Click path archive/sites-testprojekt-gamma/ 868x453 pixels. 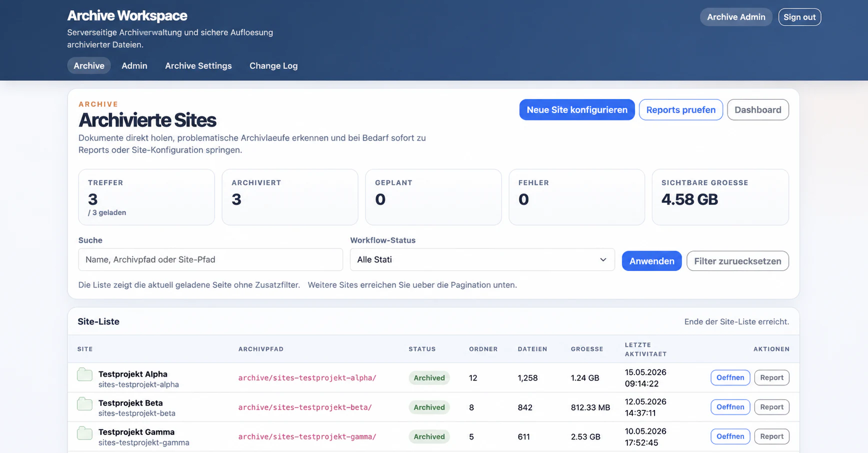point(307,436)
